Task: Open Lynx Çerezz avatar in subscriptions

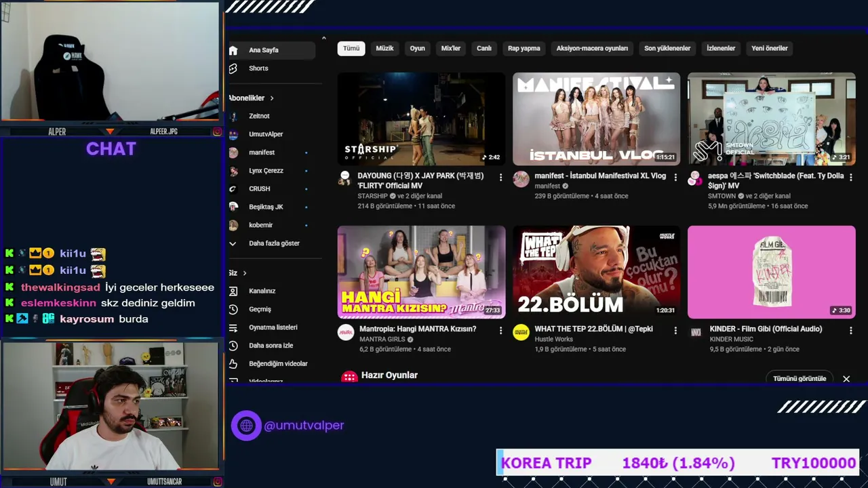Action: click(x=233, y=171)
